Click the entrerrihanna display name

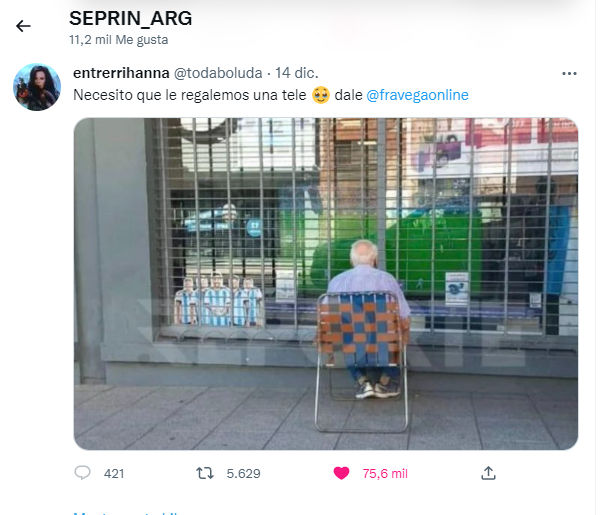pyautogui.click(x=121, y=73)
